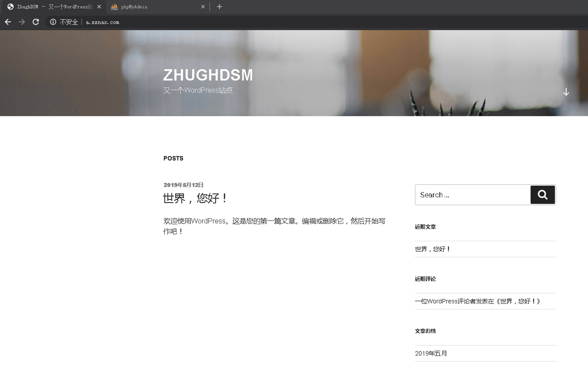Switch to the phpMyAdmin tab

coord(158,7)
